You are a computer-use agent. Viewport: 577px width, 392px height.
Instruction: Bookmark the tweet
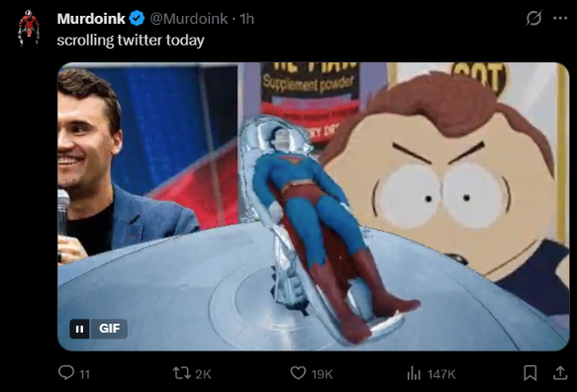[529, 373]
